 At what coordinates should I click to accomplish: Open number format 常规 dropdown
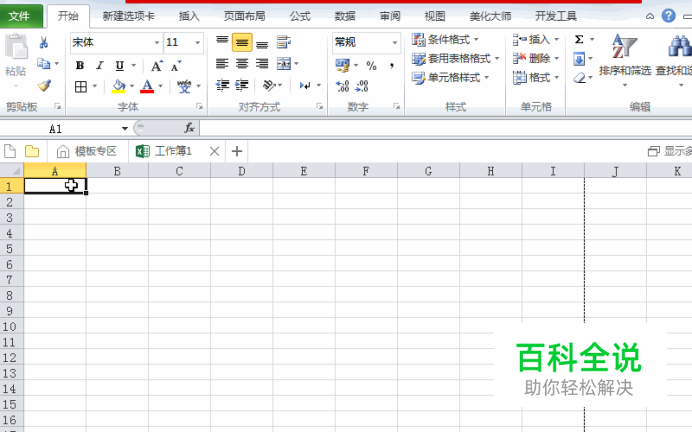click(395, 43)
